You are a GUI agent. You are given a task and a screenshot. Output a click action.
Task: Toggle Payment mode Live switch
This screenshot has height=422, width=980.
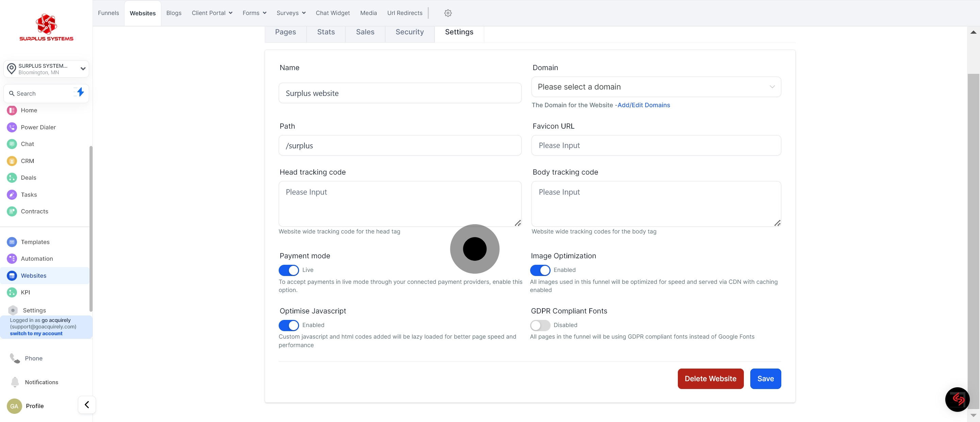289,270
